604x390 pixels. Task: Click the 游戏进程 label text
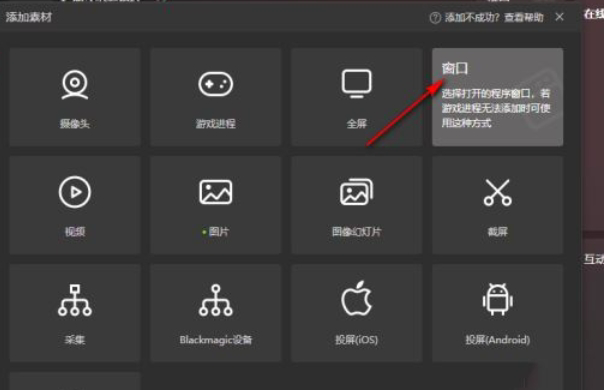(215, 124)
